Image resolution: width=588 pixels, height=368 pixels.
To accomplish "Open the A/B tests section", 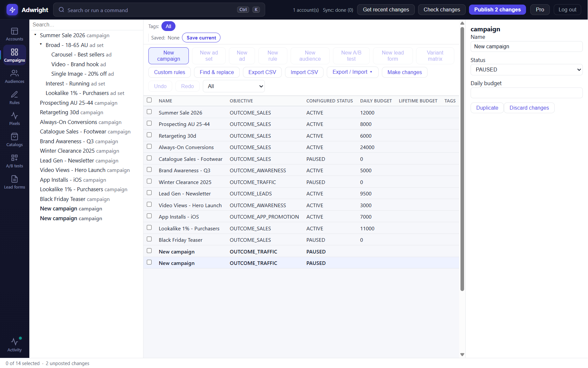I will pyautogui.click(x=14, y=161).
